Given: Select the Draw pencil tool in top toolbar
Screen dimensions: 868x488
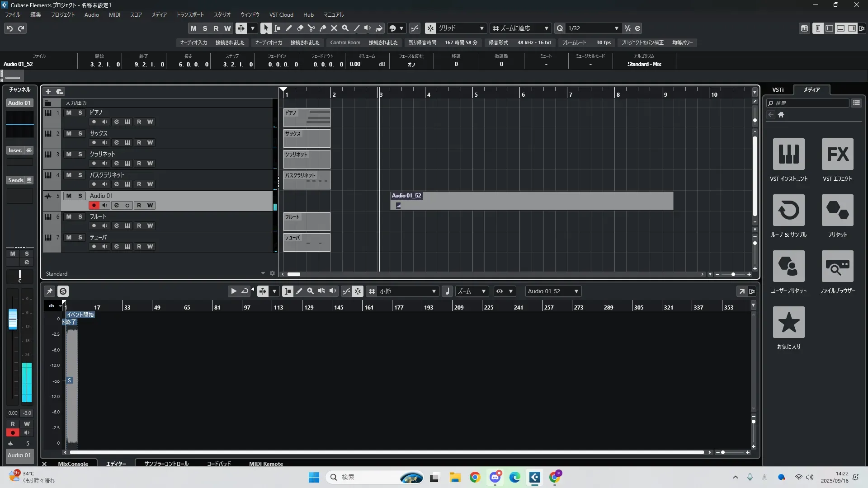Looking at the screenshot, I should [289, 28].
